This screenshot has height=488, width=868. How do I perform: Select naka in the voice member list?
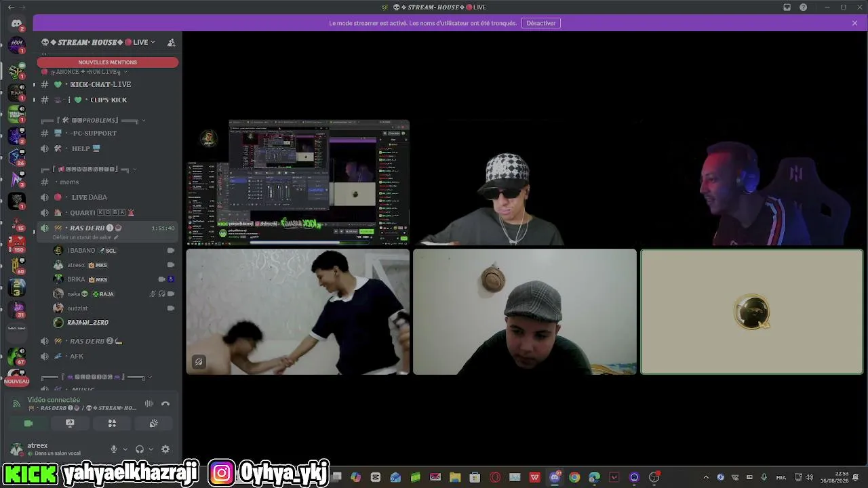113,294
